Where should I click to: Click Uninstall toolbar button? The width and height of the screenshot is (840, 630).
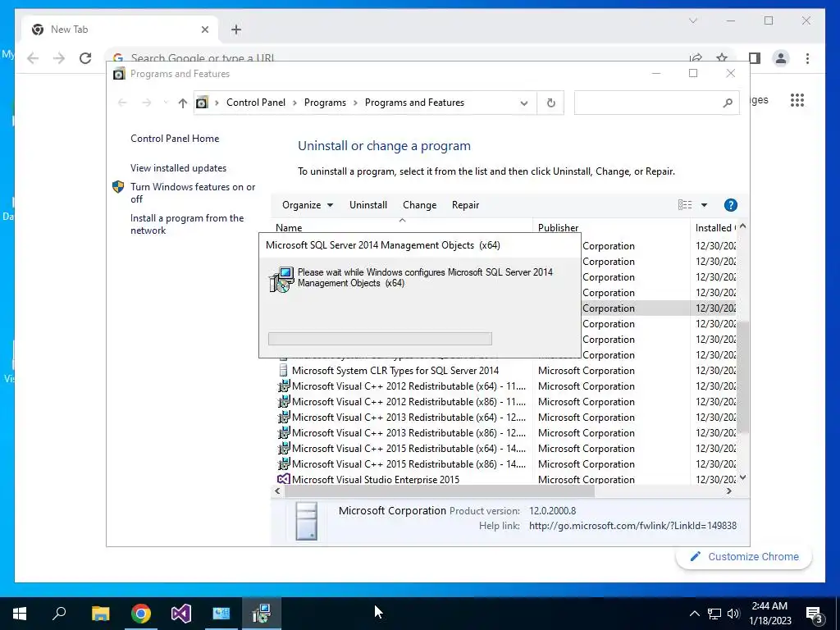coord(368,205)
